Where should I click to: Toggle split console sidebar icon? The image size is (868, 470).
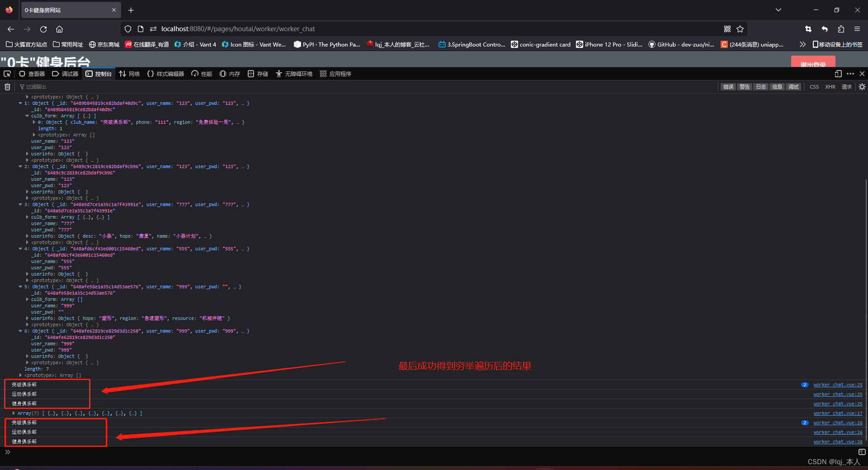click(862, 452)
